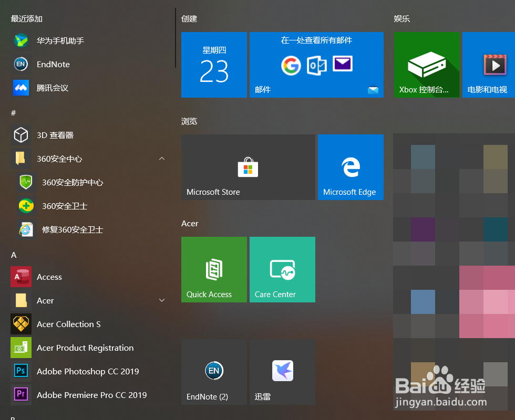515x420 pixels.
Task: Launch 迅雷 download tile
Action: [x=282, y=372]
